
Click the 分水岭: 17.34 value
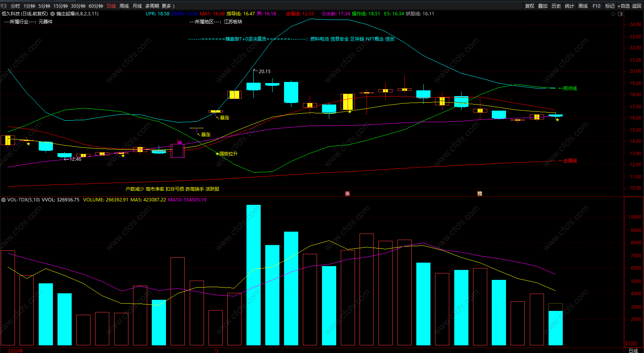(336, 14)
